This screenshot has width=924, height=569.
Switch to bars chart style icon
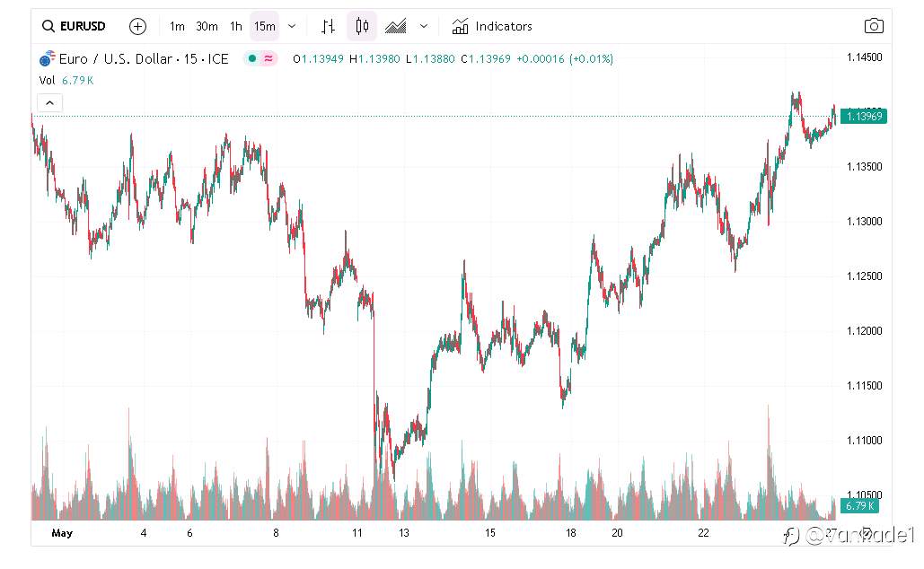click(329, 27)
